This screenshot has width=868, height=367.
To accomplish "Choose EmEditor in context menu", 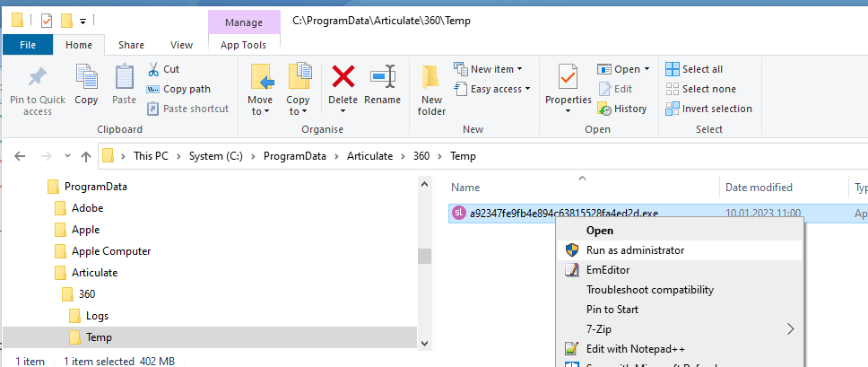I will tap(679, 270).
